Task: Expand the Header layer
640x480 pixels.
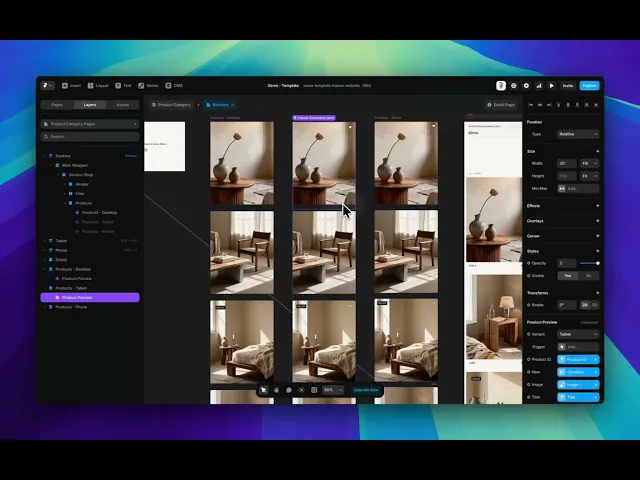Action: 64,184
